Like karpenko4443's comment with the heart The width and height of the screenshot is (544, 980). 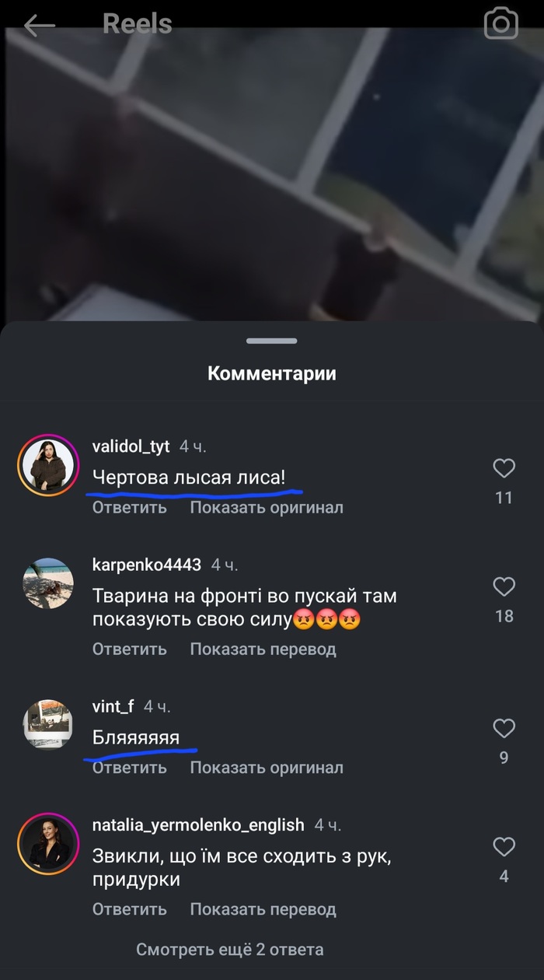504,586
